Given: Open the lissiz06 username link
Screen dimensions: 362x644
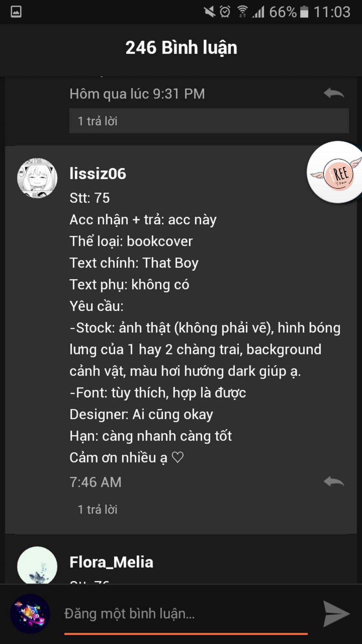Looking at the screenshot, I should (98, 173).
